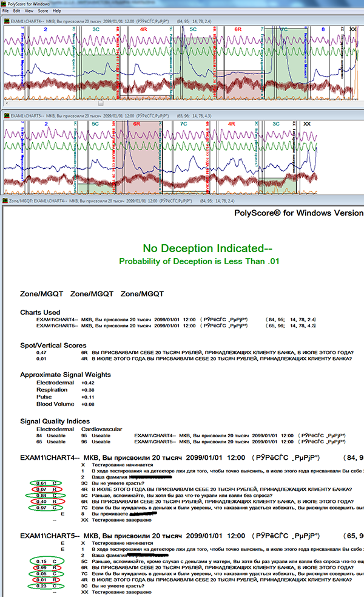Click the Zone/MGQT report window icon
This screenshot has width=364, height=597.
5,200
